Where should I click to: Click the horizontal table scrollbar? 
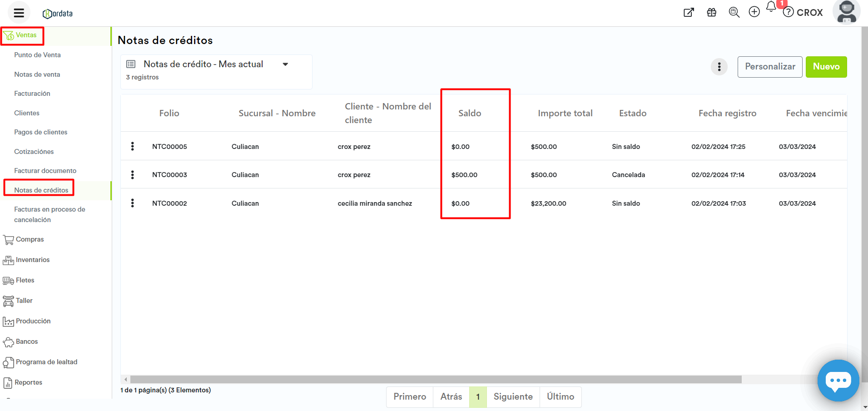[x=435, y=379]
